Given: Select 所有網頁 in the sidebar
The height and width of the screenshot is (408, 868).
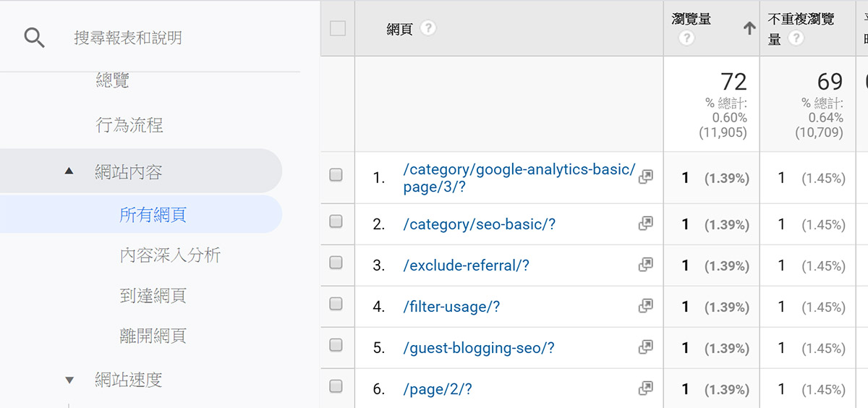Looking at the screenshot, I should tap(153, 215).
